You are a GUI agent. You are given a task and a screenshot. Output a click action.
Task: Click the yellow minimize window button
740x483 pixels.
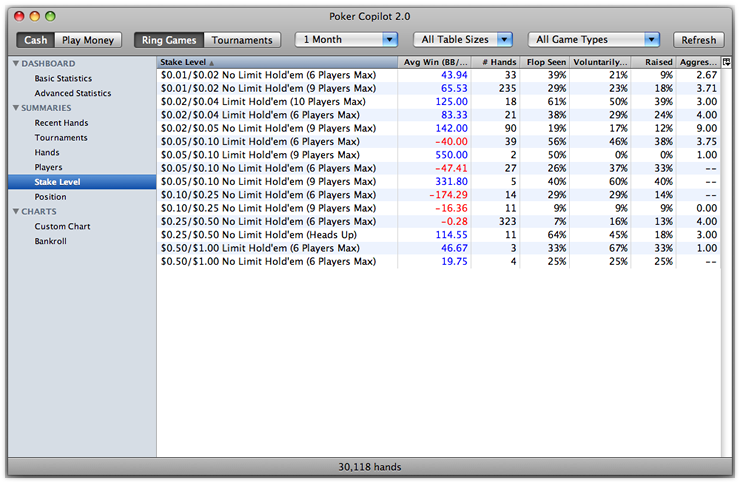(34, 17)
